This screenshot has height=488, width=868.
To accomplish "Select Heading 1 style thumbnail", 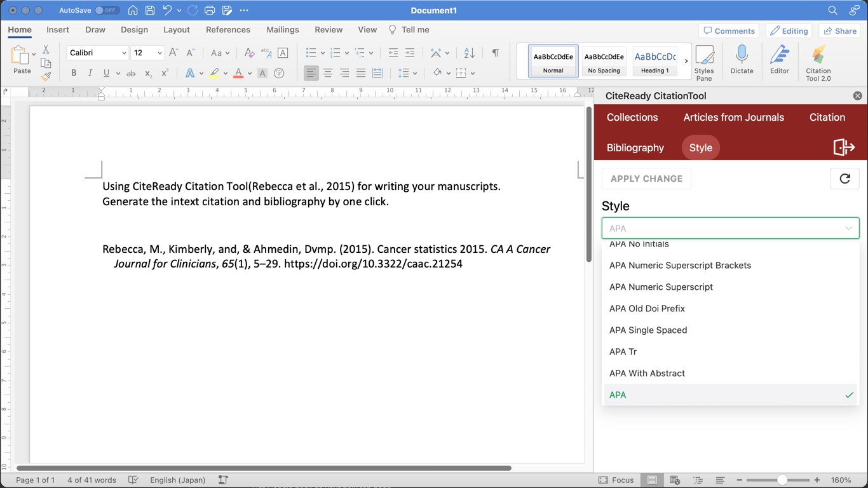I will [x=655, y=61].
